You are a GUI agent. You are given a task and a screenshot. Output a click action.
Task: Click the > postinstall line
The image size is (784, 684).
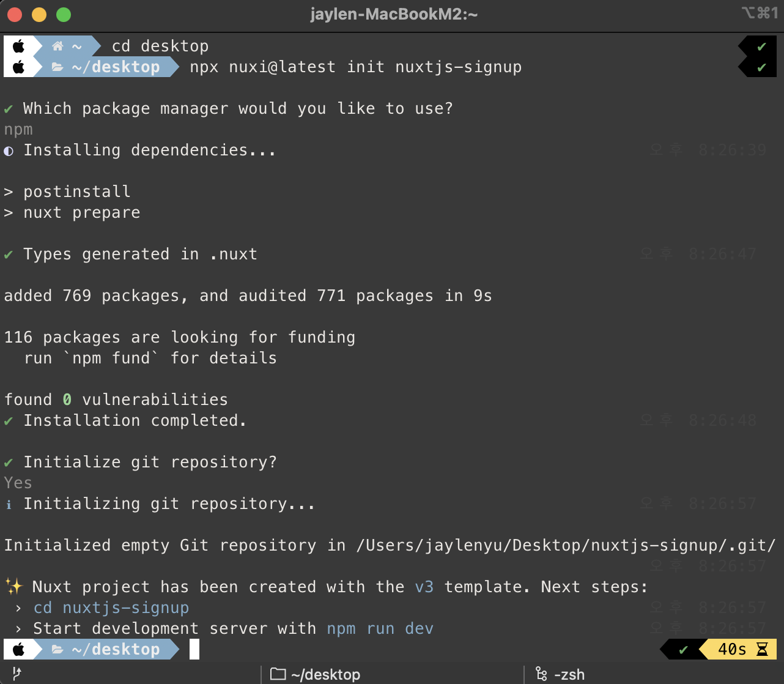coord(67,192)
